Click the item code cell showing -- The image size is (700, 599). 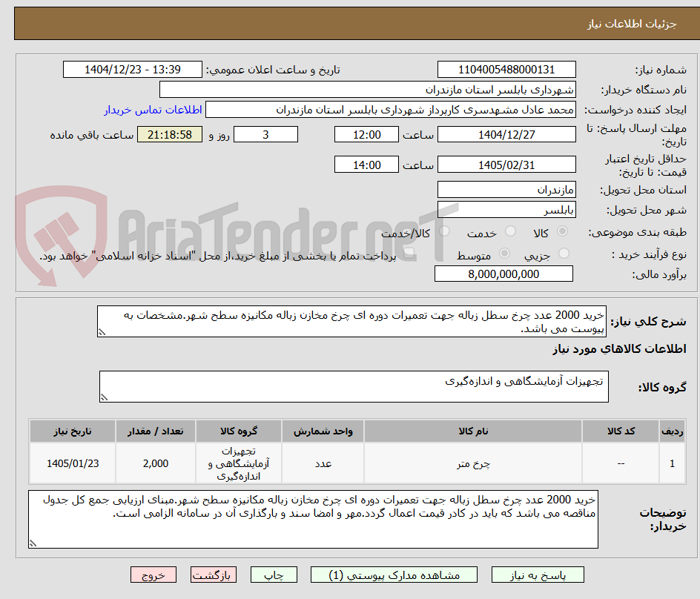[x=621, y=463]
